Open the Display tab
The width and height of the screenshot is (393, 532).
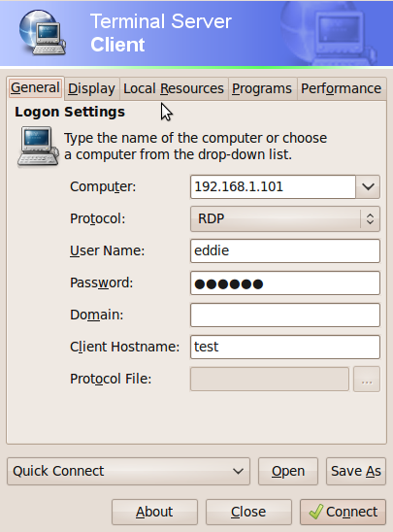[x=91, y=88]
